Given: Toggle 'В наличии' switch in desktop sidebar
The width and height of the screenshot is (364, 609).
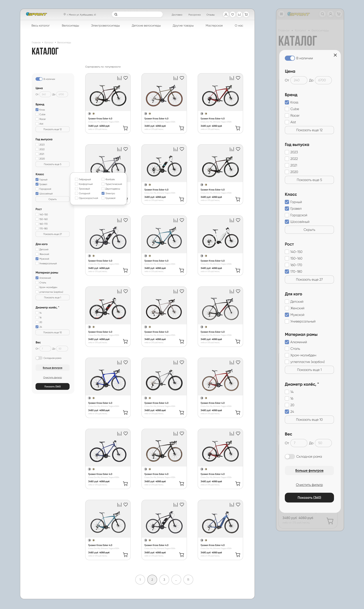Looking at the screenshot, I should pyautogui.click(x=39, y=79).
